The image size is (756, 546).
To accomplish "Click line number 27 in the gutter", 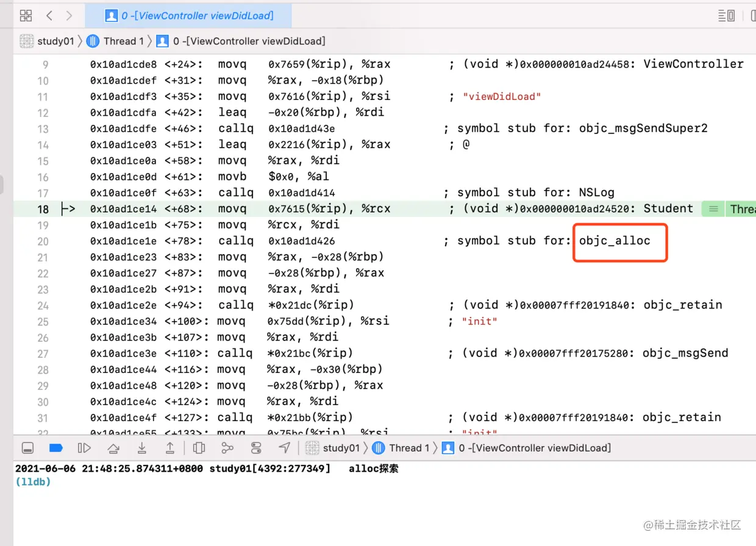I will (x=43, y=353).
